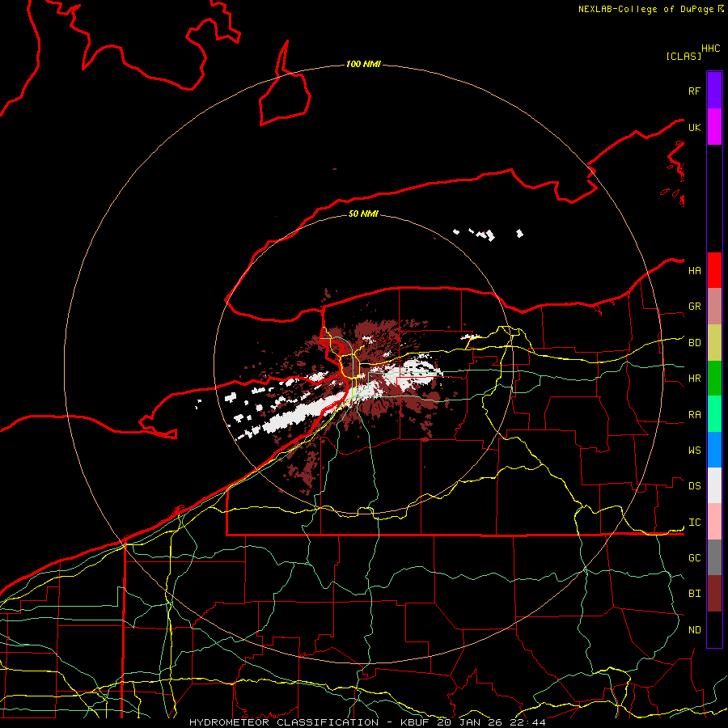Click the RA legend label
Screen dimensions: 728x728
tap(695, 415)
